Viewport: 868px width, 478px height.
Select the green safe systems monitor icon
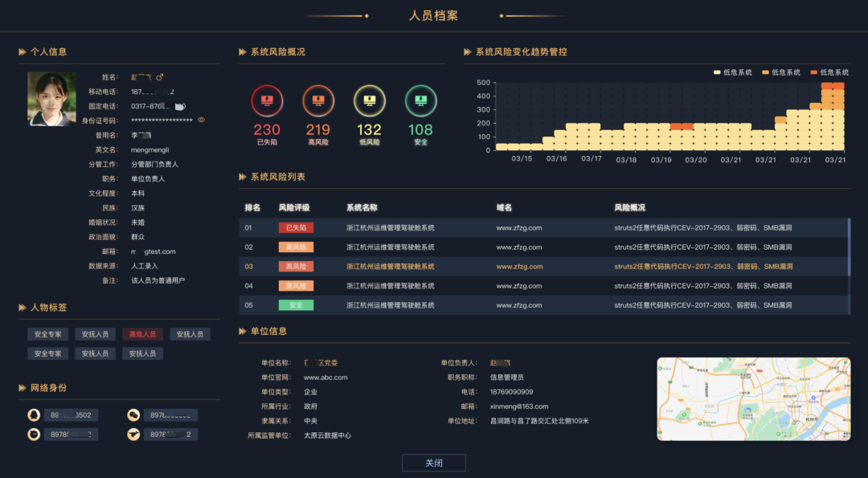421,101
